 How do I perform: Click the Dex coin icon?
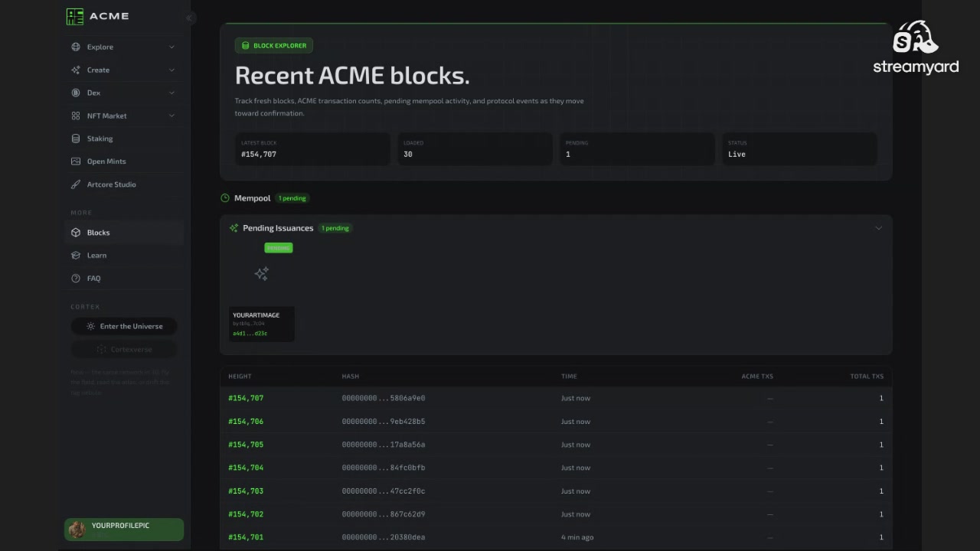(x=76, y=93)
